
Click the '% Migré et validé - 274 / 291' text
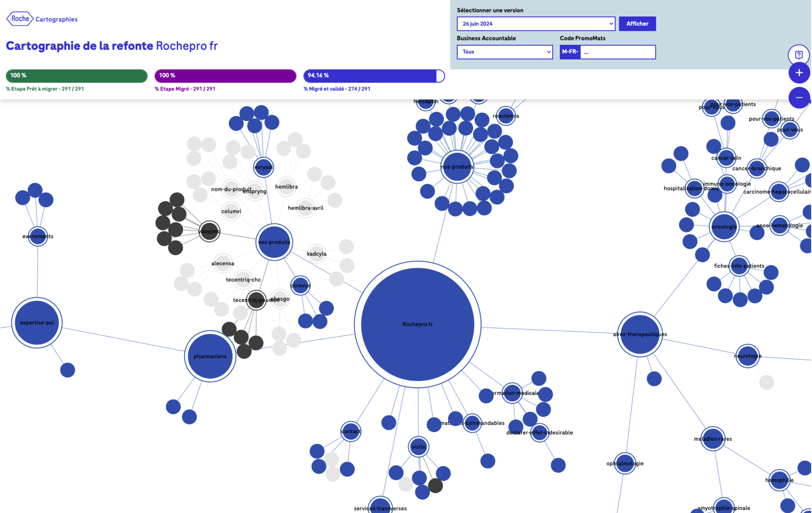[337, 89]
